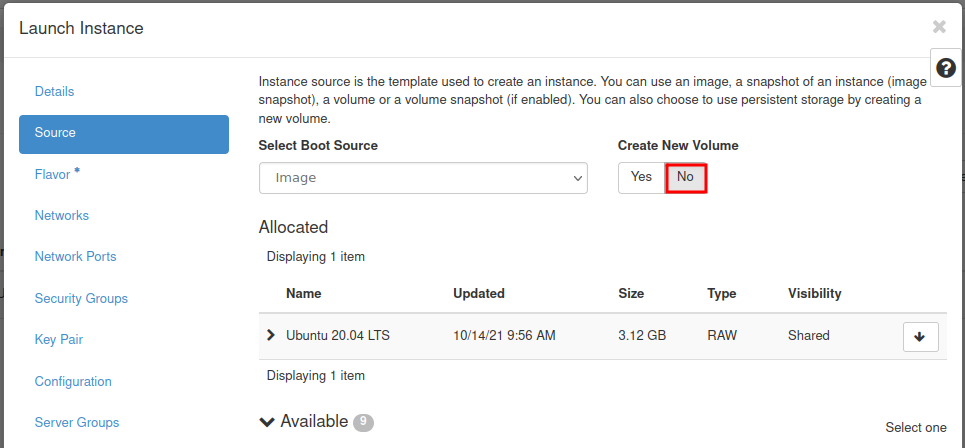Set Create New Volume to Yes
Viewport: 965px width, 448px height.
tap(641, 177)
